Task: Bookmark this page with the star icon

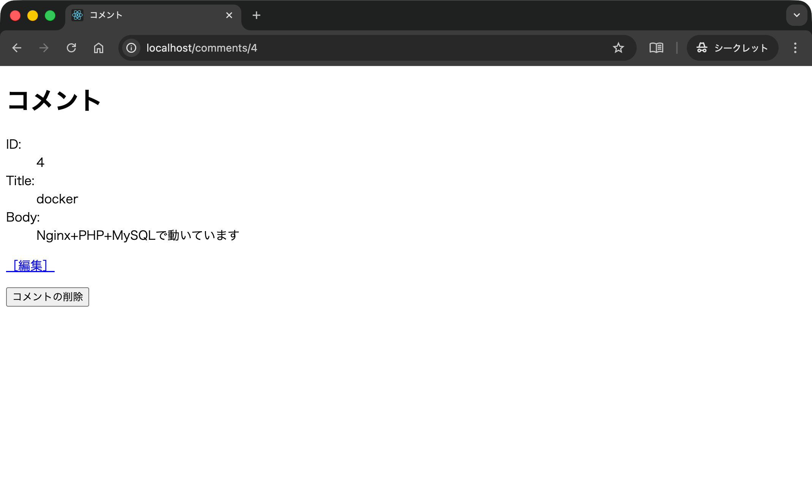Action: (618, 48)
